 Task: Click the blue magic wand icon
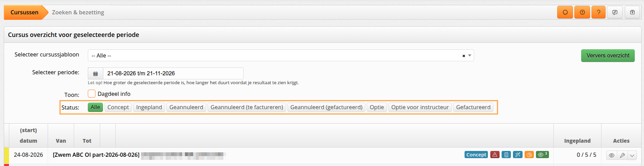(518, 155)
